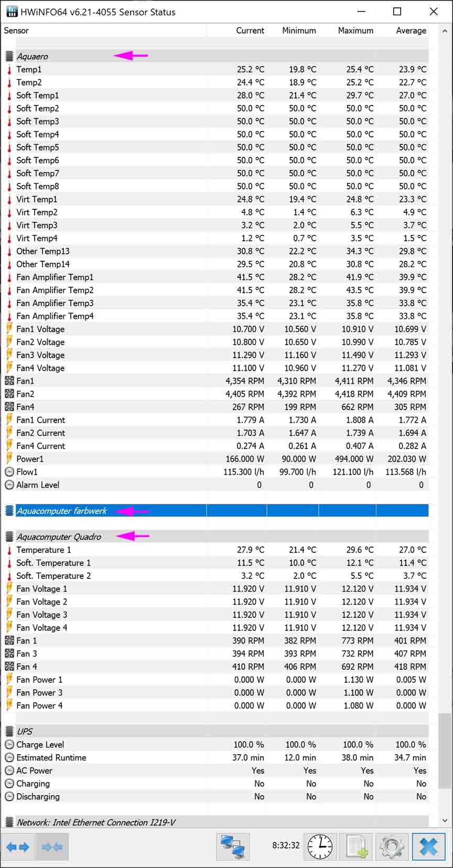Click the log file with plus icon
The height and width of the screenshot is (868, 453).
coord(357,846)
